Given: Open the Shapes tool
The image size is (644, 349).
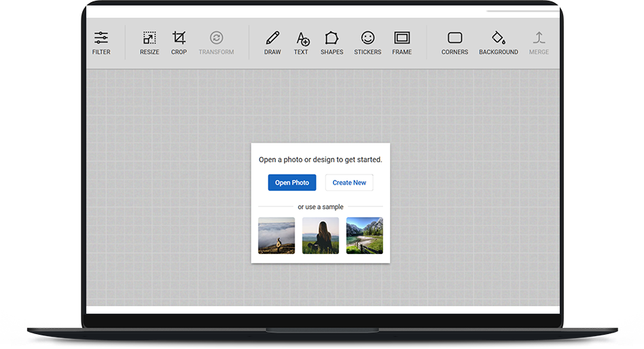Looking at the screenshot, I should pos(332,43).
